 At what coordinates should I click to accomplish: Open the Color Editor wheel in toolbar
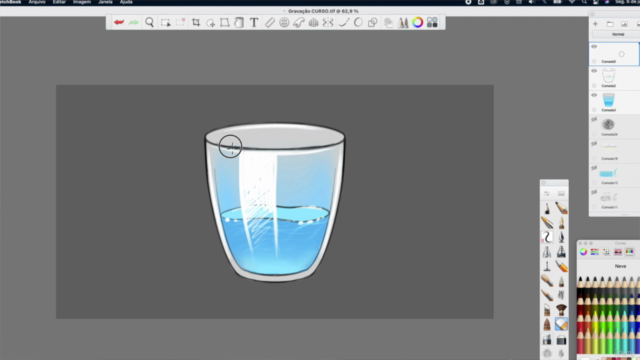[417, 22]
